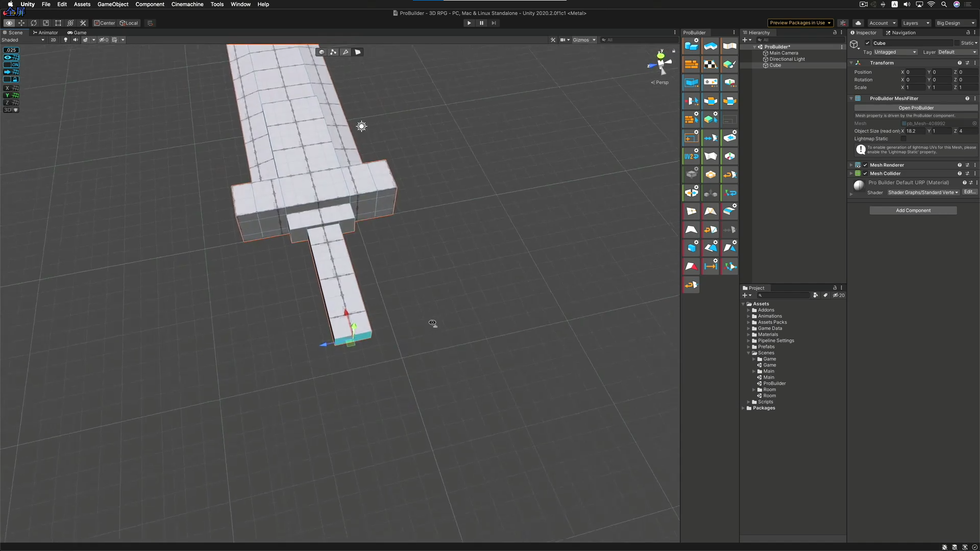Image resolution: width=980 pixels, height=551 pixels.
Task: Click the Add Component button
Action: click(x=913, y=210)
